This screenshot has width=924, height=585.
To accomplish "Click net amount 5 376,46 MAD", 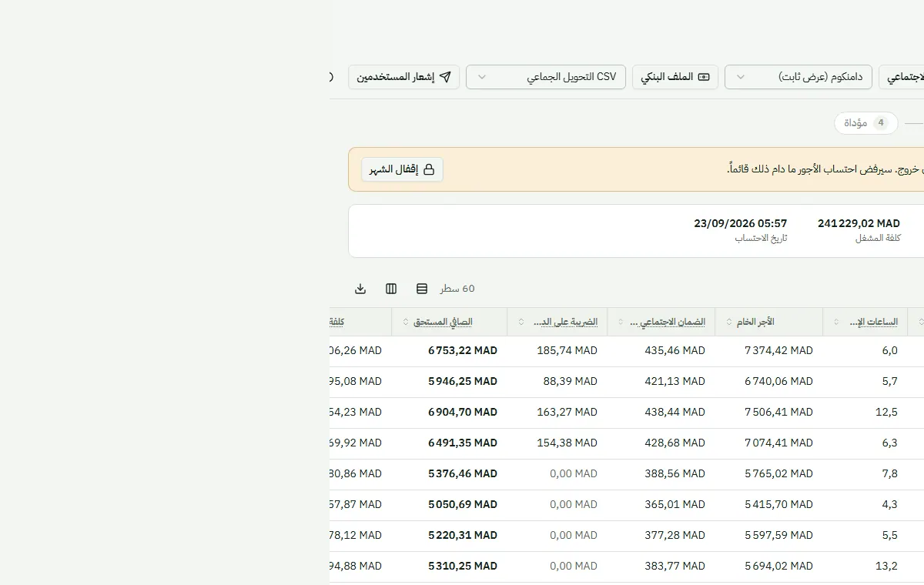I will [463, 473].
